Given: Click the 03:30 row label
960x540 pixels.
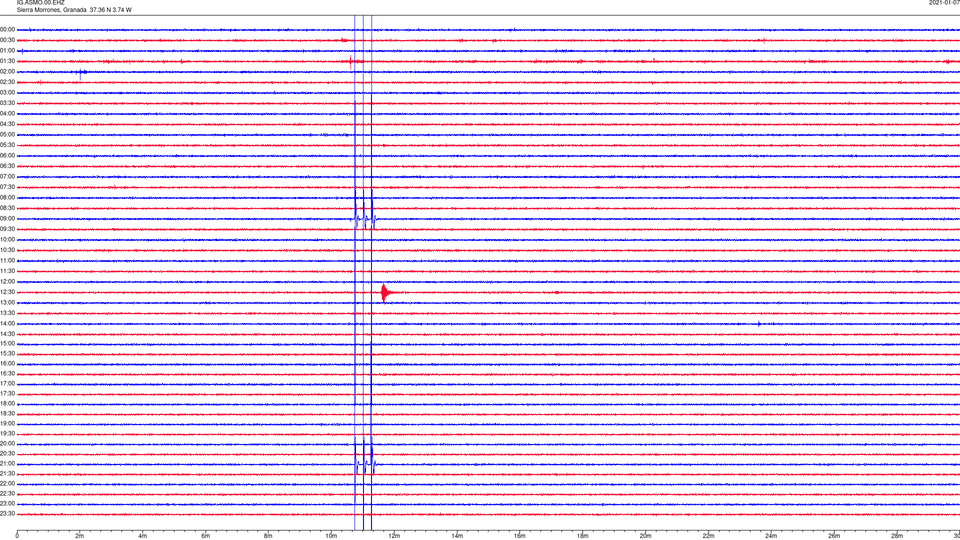Looking at the screenshot, I should click(7, 103).
